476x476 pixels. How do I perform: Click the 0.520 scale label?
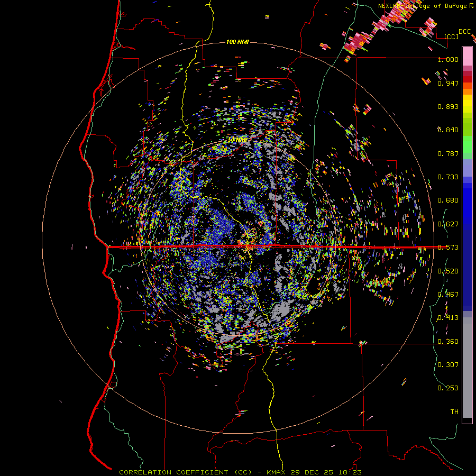pos(448,271)
